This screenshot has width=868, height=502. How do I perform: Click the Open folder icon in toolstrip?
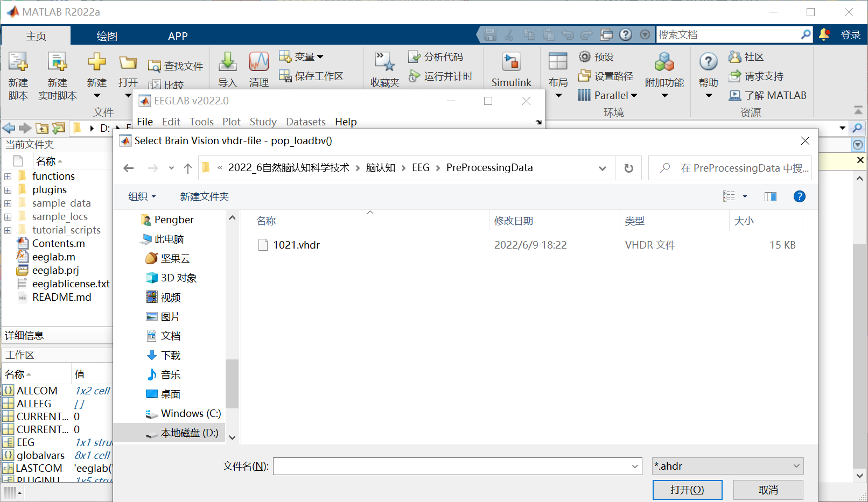[x=128, y=62]
